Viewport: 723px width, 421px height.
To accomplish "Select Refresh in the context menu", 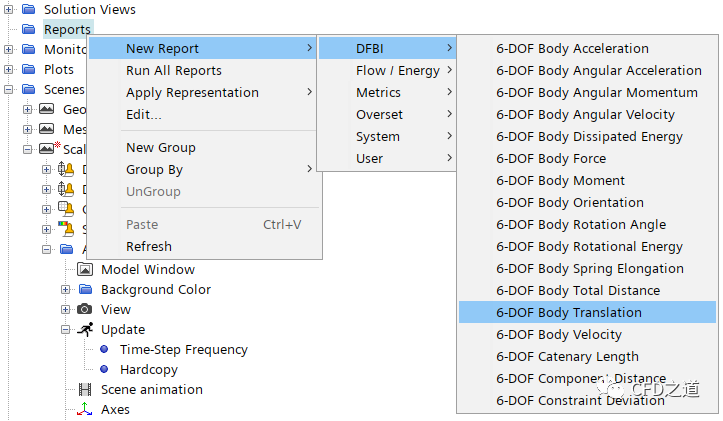I will (x=202, y=246).
